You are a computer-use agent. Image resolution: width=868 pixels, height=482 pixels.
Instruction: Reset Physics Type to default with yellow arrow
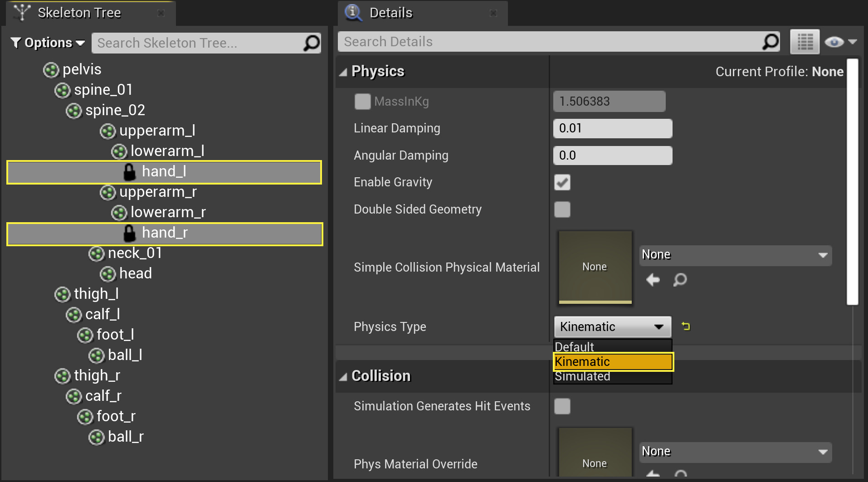[x=686, y=326]
